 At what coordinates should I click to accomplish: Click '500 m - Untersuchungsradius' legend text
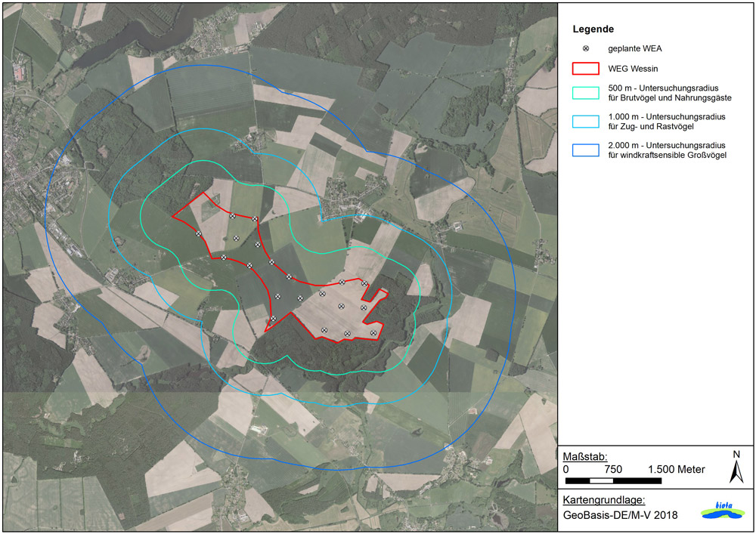click(x=664, y=88)
